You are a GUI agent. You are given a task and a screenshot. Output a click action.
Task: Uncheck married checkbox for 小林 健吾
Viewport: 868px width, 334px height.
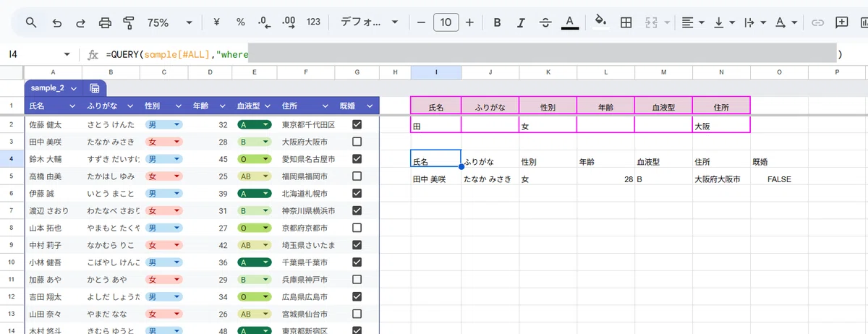[x=357, y=262]
